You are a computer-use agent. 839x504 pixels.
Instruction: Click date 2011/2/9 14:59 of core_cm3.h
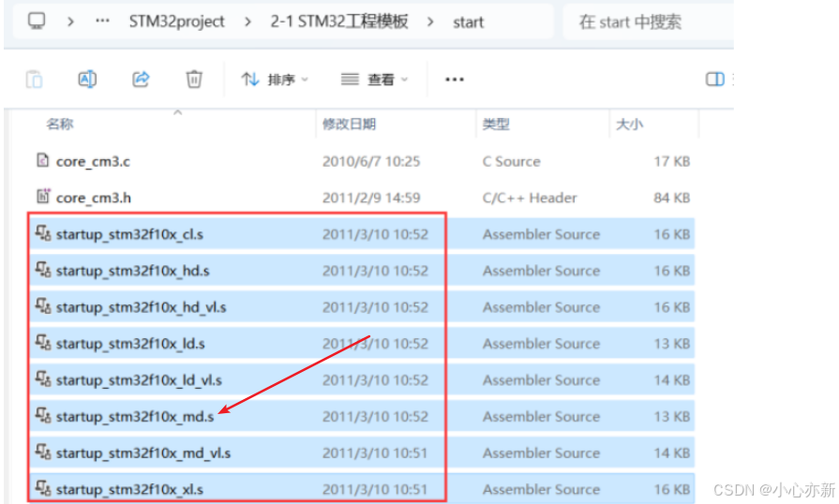pyautogui.click(x=371, y=198)
